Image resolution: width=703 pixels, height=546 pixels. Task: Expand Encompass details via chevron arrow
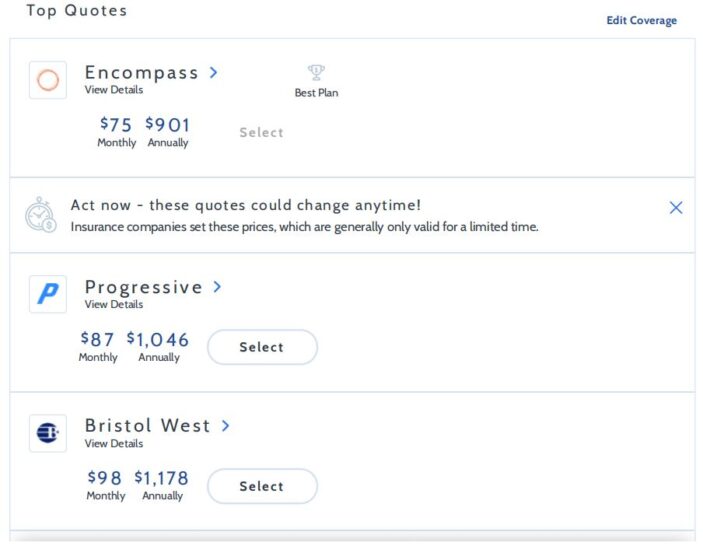tap(214, 73)
